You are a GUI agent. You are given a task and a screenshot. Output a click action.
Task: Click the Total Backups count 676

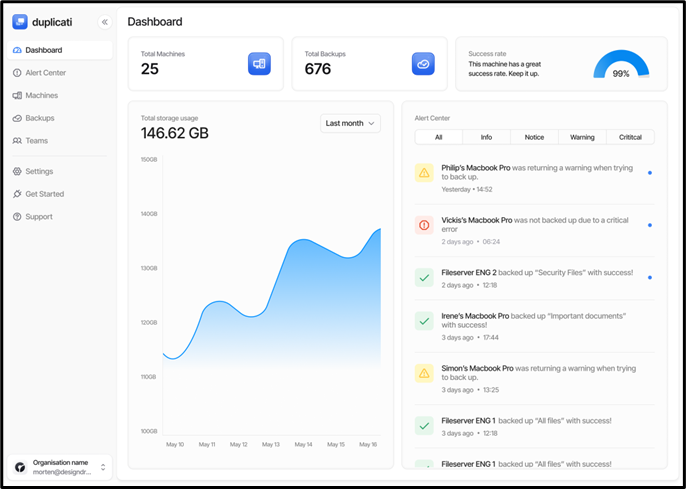pos(318,69)
